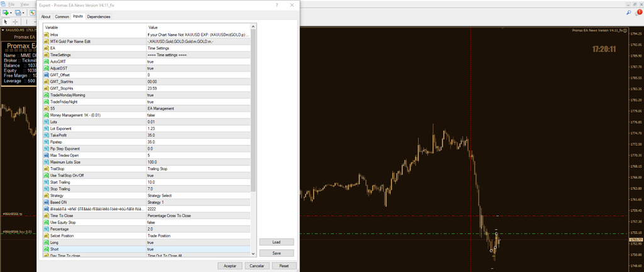The image size is (644, 272).
Task: Select icon of AutoGMT row
Action: 47,62
